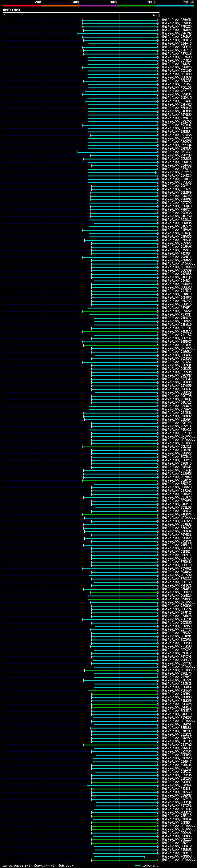Click the UniRef100_B2IGY7 label
The height and width of the screenshot is (868, 197).
point(176,497)
